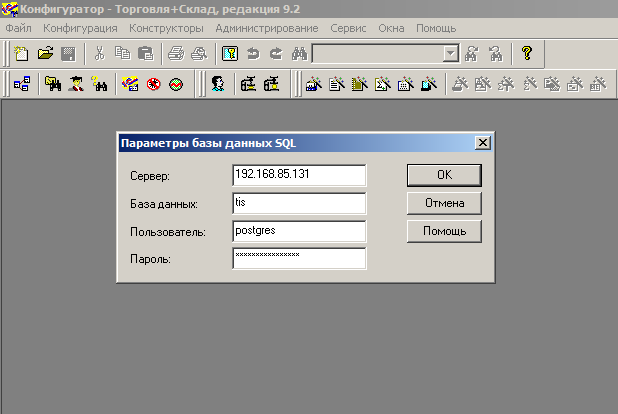Click the Отмена button
618x414 pixels.
coord(444,203)
